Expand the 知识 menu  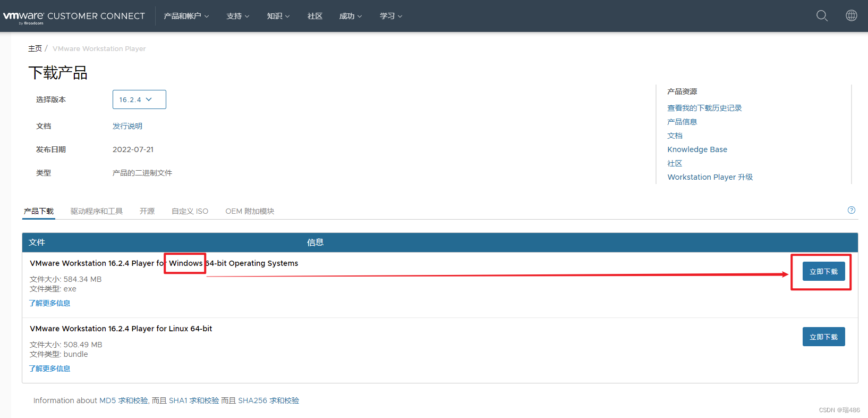[x=278, y=16]
